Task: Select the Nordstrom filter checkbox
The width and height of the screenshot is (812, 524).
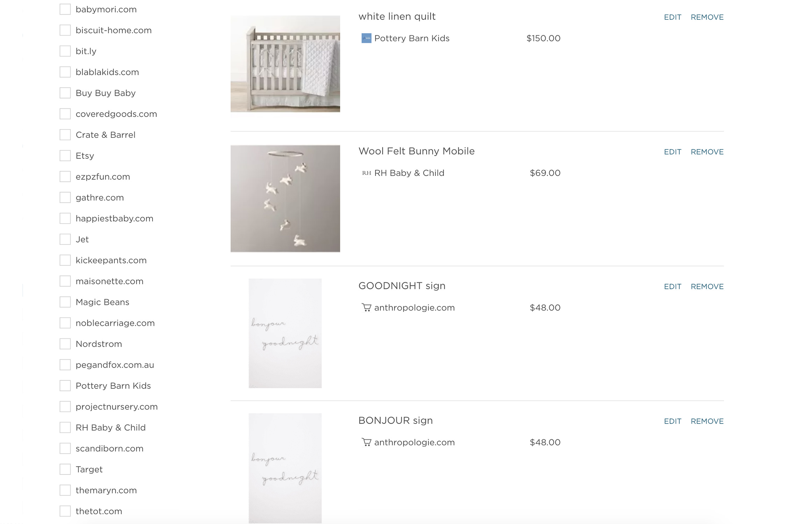Action: 65,344
